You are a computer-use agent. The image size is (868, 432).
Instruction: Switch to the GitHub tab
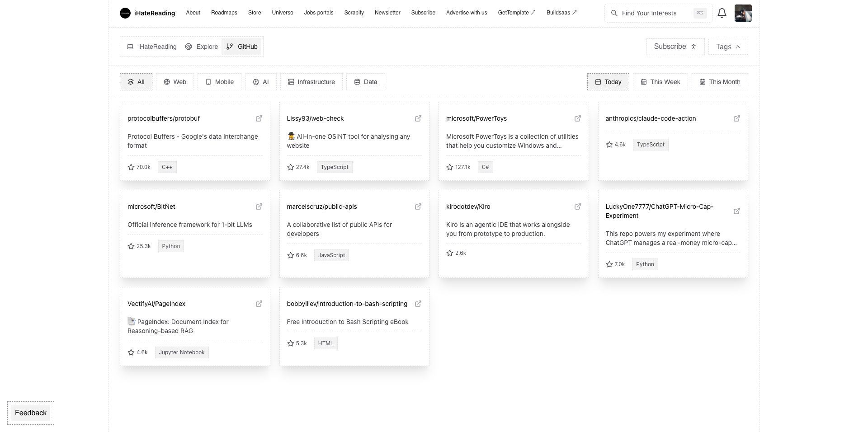(x=242, y=47)
